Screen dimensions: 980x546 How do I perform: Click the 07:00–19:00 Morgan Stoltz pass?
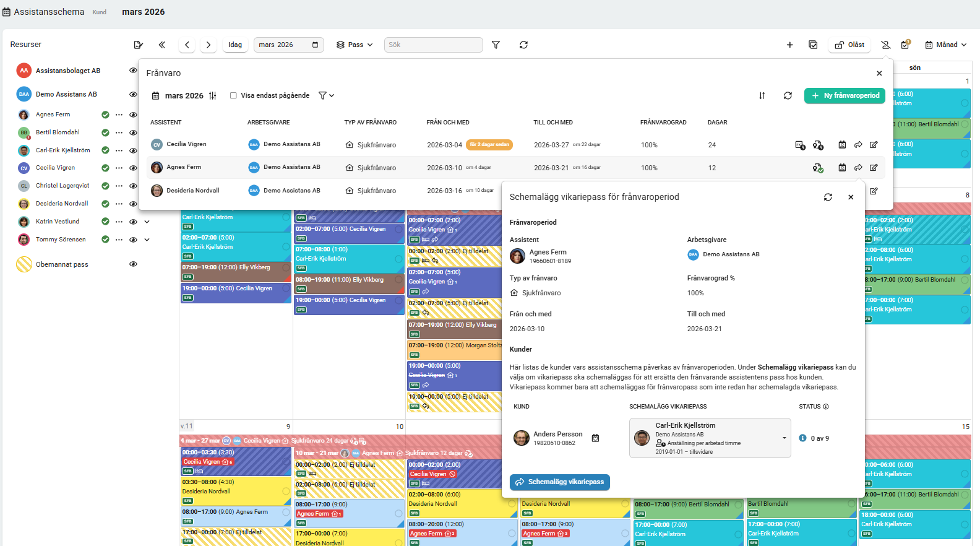454,350
